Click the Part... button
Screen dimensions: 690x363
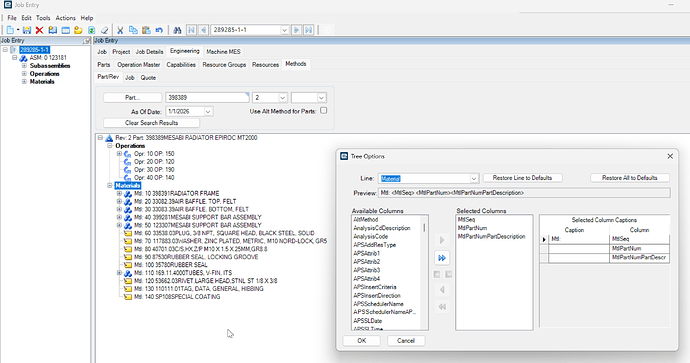132,98
